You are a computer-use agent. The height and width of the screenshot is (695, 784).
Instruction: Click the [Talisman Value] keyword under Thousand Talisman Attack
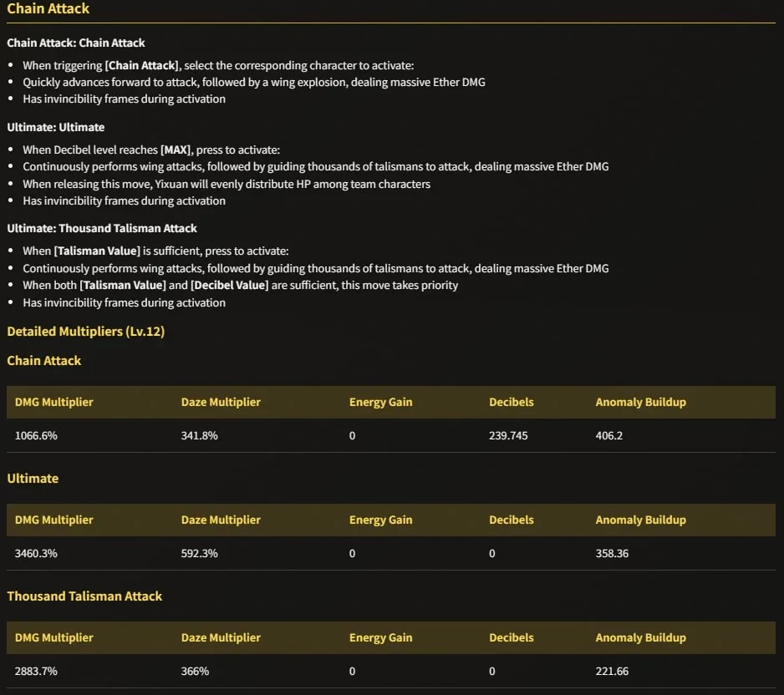tap(97, 251)
